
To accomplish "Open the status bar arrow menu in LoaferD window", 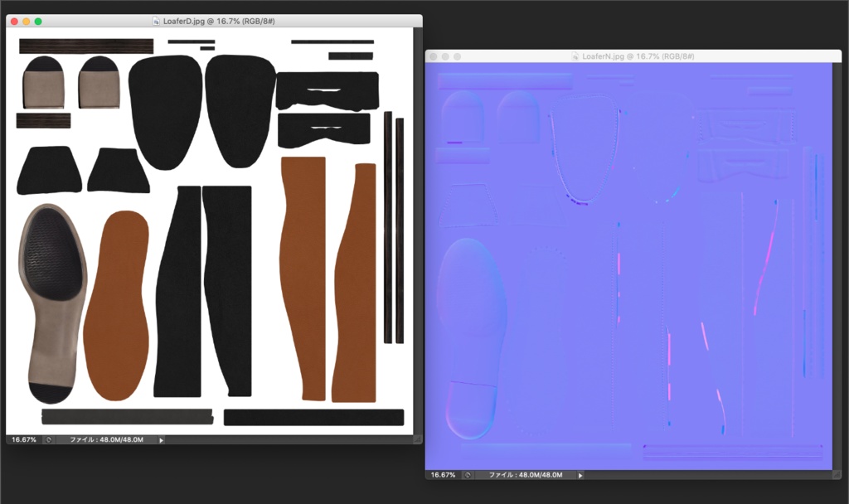I will (x=161, y=440).
